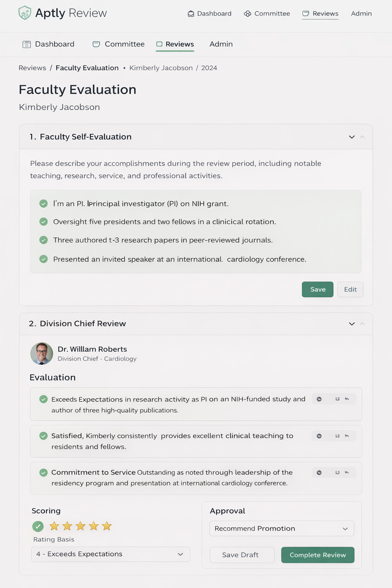The height and width of the screenshot is (588, 392).
Task: Toggle the green check beside the Scoring stars
Action: [38, 526]
